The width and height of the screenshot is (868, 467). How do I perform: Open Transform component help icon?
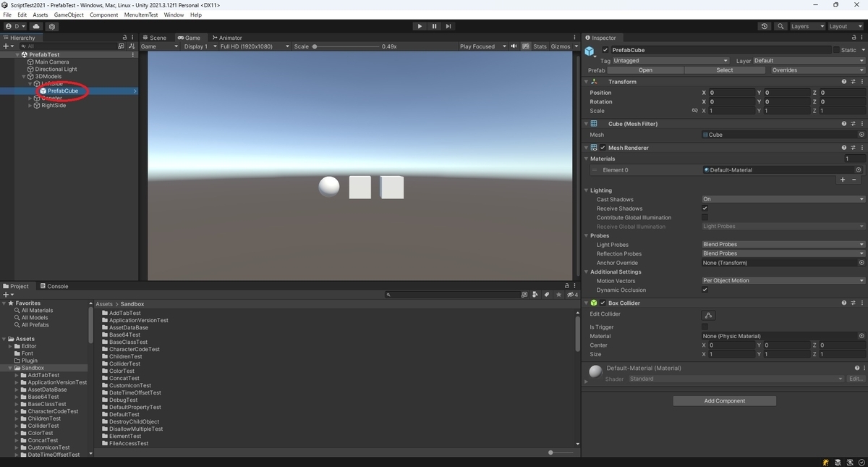(843, 82)
